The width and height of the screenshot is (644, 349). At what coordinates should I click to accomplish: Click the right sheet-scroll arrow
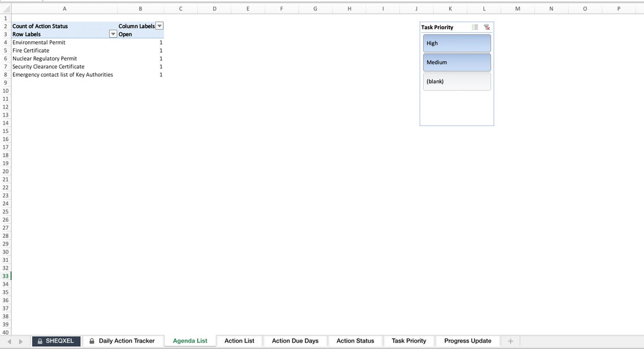pos(20,341)
